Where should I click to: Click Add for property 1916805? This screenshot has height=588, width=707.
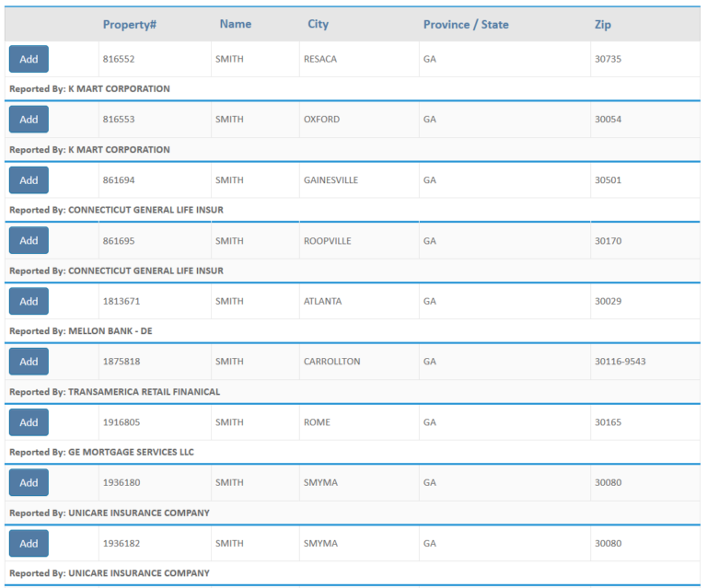(x=29, y=422)
